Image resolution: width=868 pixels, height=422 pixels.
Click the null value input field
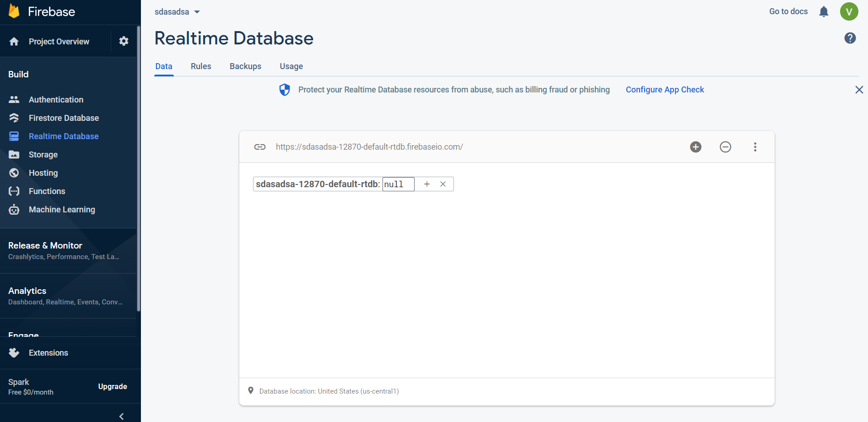point(398,184)
